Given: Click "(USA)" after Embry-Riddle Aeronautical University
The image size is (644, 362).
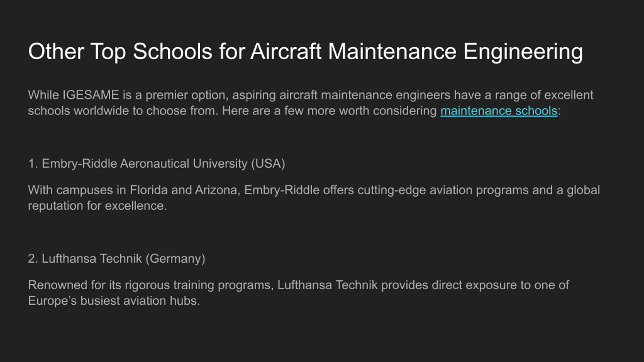Looking at the screenshot, I should 268,164.
